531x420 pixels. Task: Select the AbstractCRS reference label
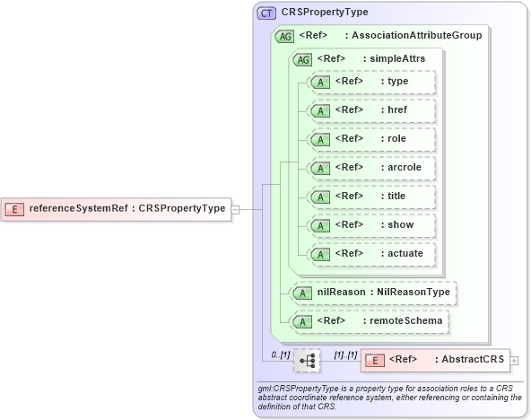pos(473,359)
